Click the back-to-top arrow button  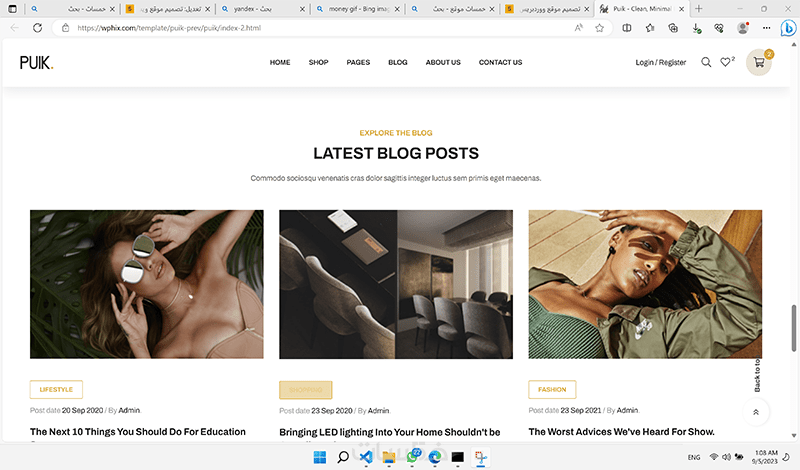756,412
